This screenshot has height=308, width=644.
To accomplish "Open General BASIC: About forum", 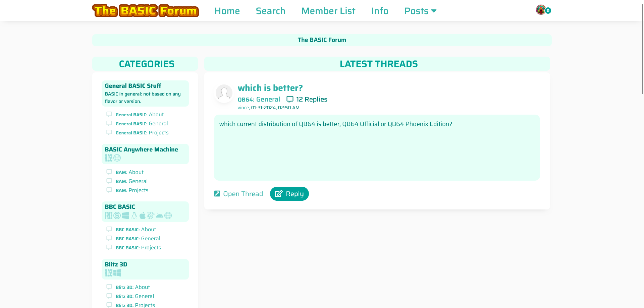I will pos(140,115).
